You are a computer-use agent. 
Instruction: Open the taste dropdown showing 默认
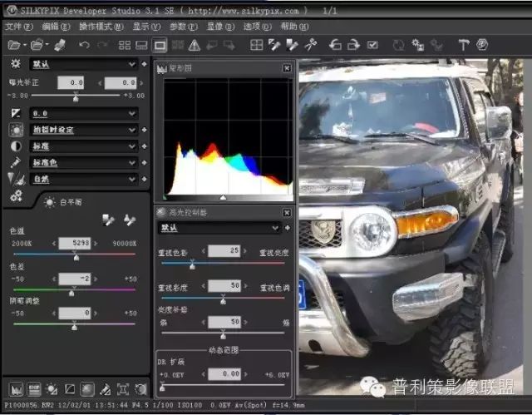(x=83, y=64)
